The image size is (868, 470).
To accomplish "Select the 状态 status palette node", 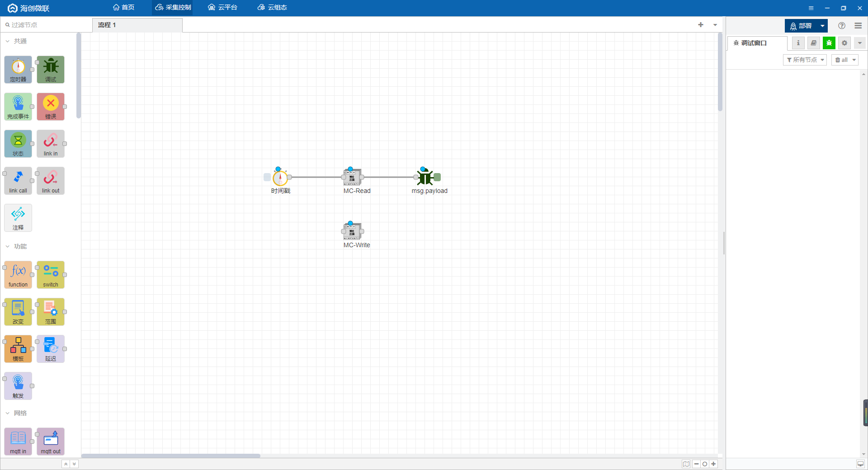I will 18,144.
